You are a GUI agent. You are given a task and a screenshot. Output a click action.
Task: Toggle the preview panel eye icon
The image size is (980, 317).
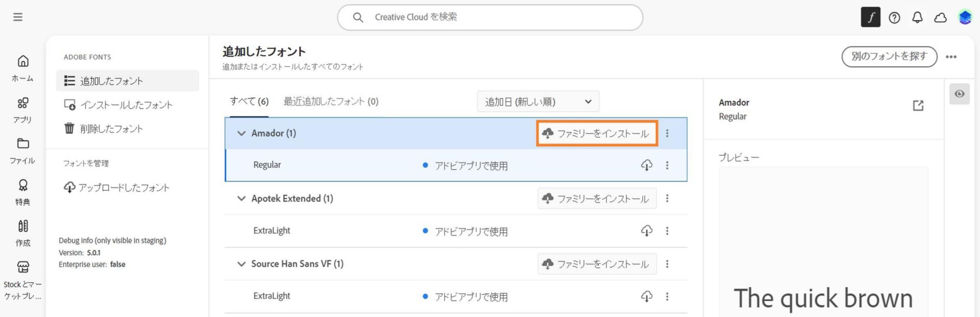[x=960, y=94]
